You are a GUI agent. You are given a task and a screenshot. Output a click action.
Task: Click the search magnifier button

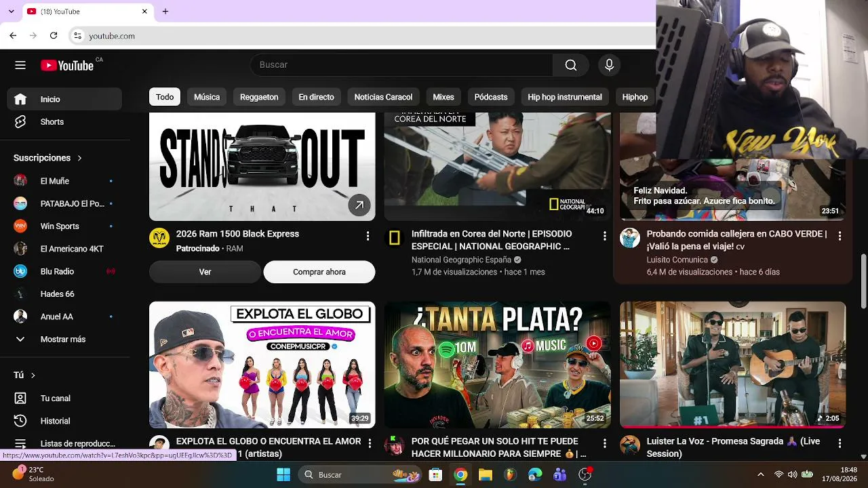coord(571,65)
